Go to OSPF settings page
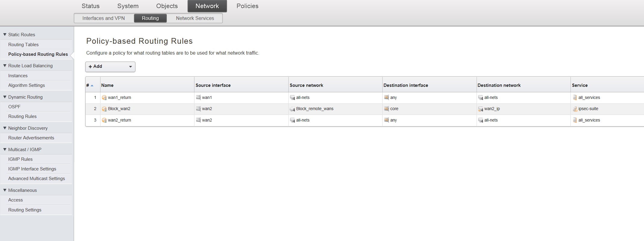Viewport: 644px width, 241px height. [x=14, y=107]
